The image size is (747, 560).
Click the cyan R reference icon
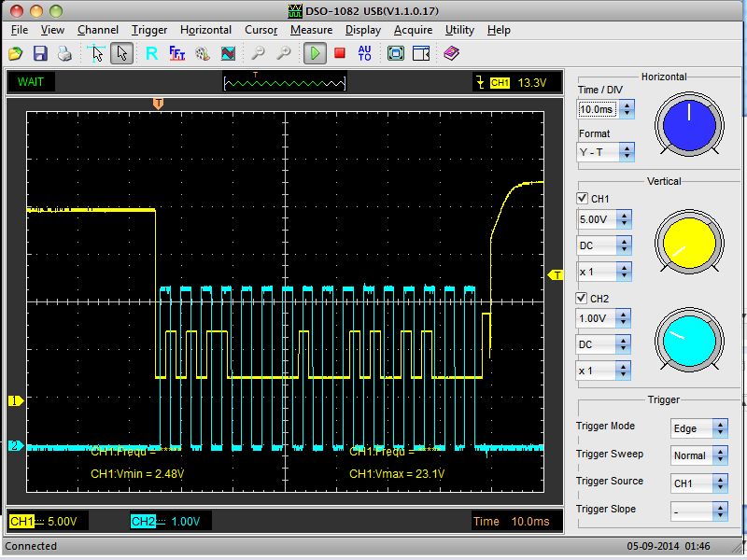point(151,53)
